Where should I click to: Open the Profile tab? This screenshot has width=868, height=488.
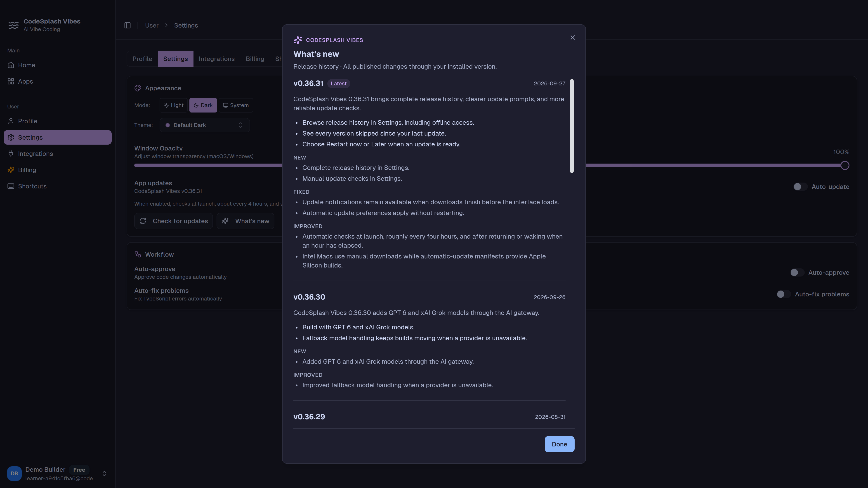[142, 59]
